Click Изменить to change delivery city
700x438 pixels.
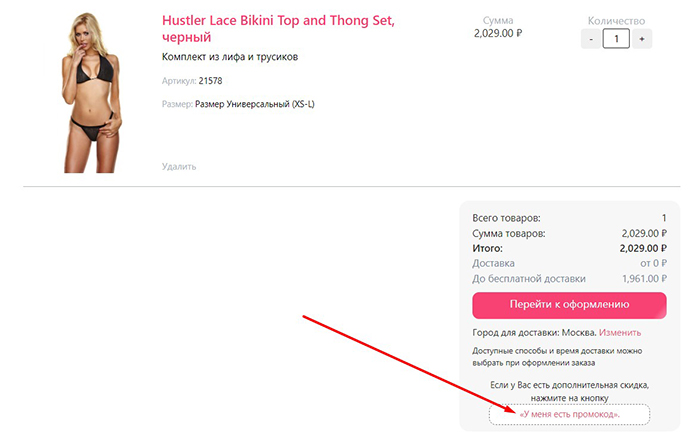click(620, 332)
